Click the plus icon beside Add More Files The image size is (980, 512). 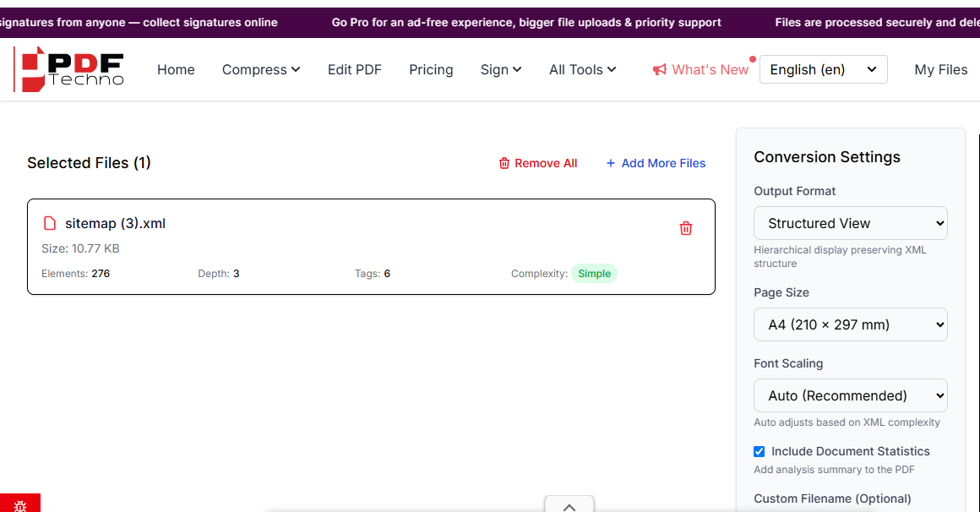click(x=611, y=163)
